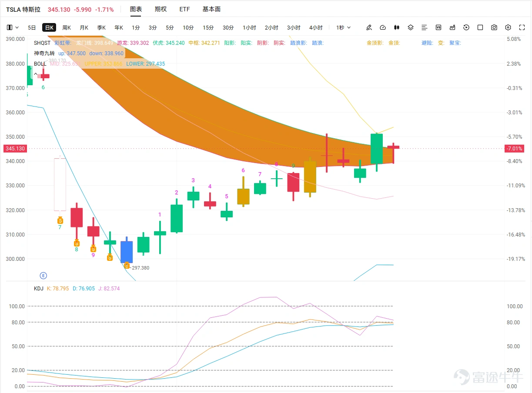Screen dimensions: 532x393
Task: Click the TSLA 特斯拉 ticker name
Action: click(x=23, y=9)
